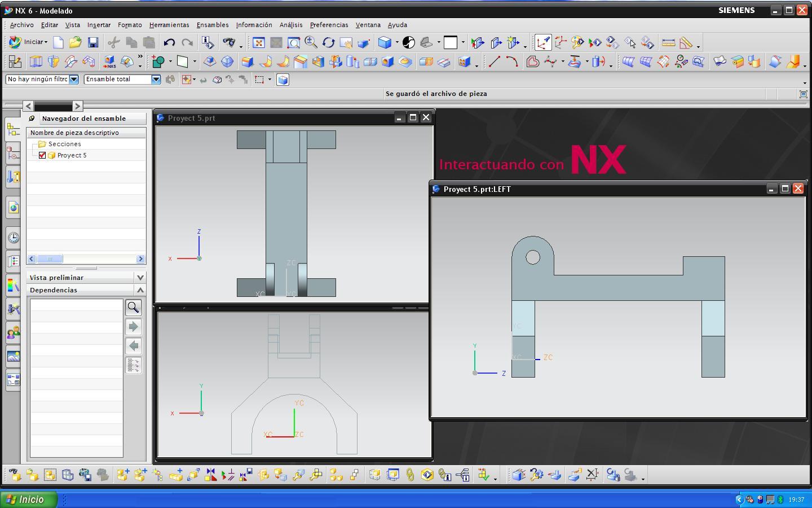812x508 pixels.
Task: Open the Archivo menu
Action: point(22,25)
